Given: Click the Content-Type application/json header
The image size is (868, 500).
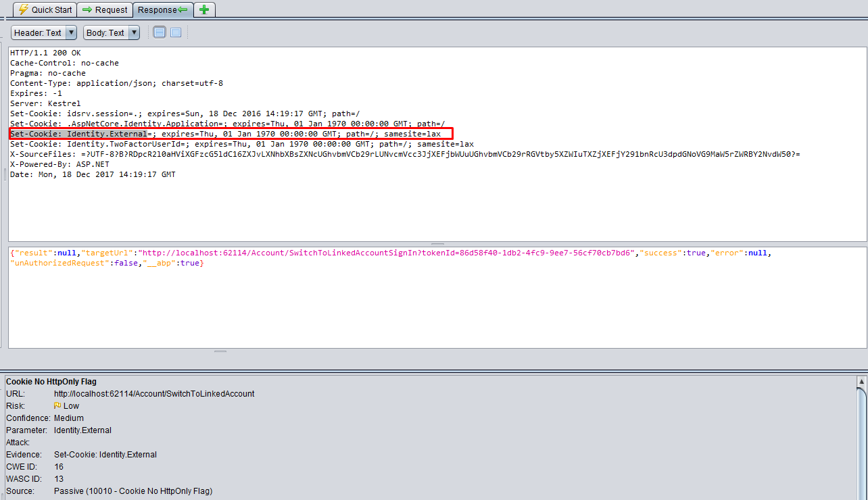Looking at the screenshot, I should 116,83.
